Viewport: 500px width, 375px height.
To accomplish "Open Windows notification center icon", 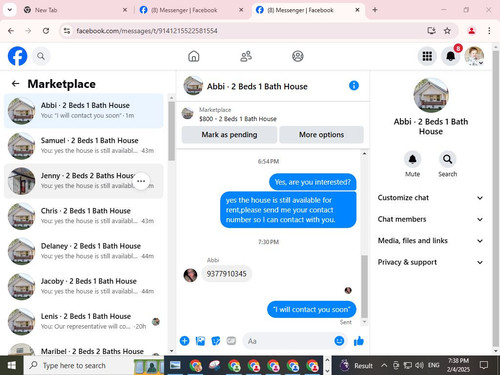I will (484, 366).
